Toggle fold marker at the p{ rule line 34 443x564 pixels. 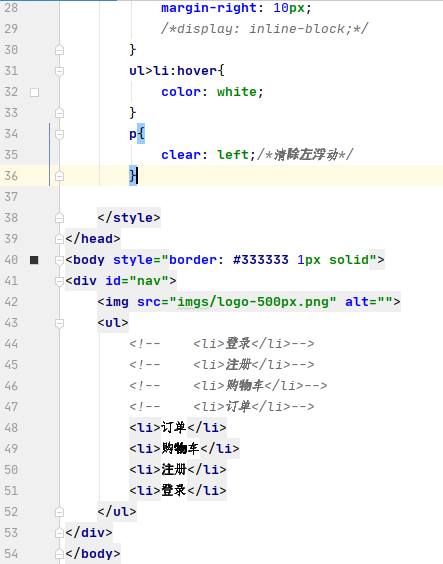[x=59, y=134]
